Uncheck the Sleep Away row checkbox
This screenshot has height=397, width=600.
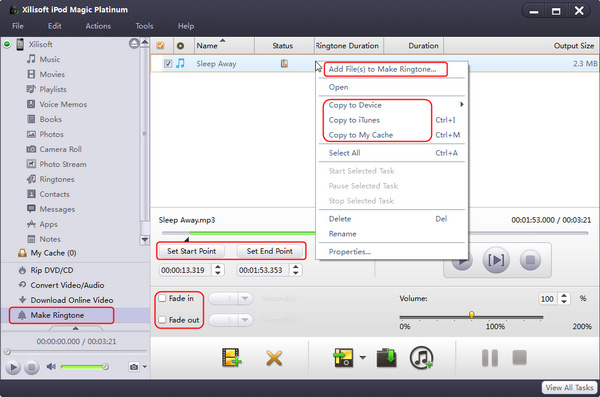pos(168,64)
